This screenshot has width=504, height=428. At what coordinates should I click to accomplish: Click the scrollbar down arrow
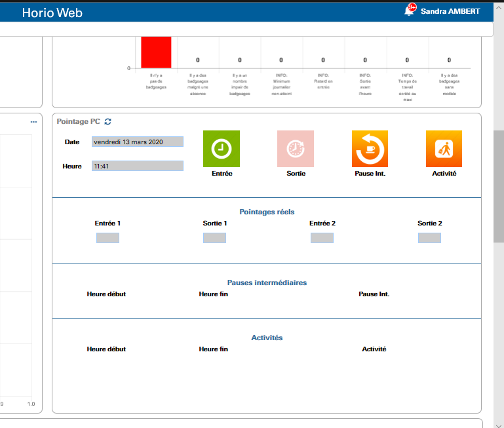[x=499, y=425]
